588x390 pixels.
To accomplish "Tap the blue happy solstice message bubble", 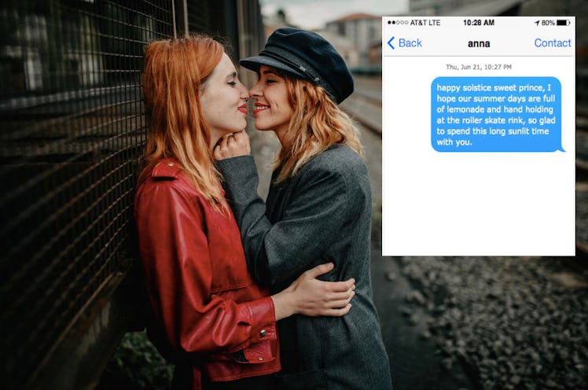I will click(495, 114).
